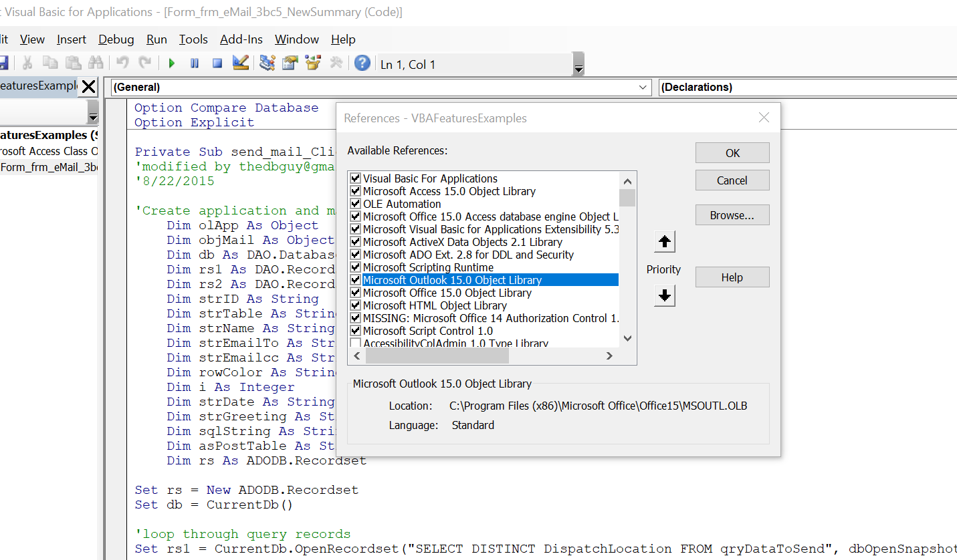Open the View menu

32,39
